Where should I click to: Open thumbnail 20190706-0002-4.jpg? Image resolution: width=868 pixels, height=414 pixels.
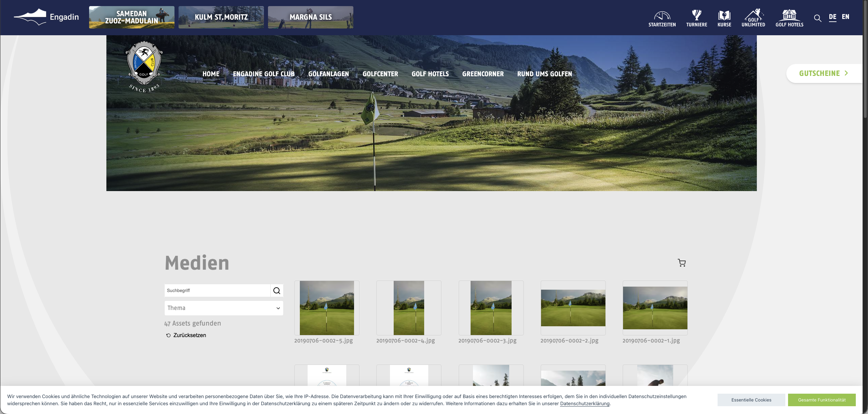coord(409,308)
